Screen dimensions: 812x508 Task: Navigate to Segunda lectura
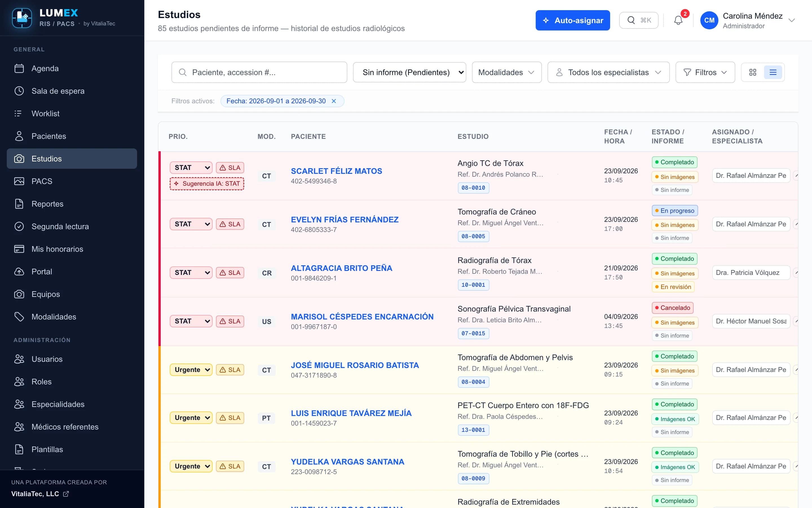(x=72, y=226)
